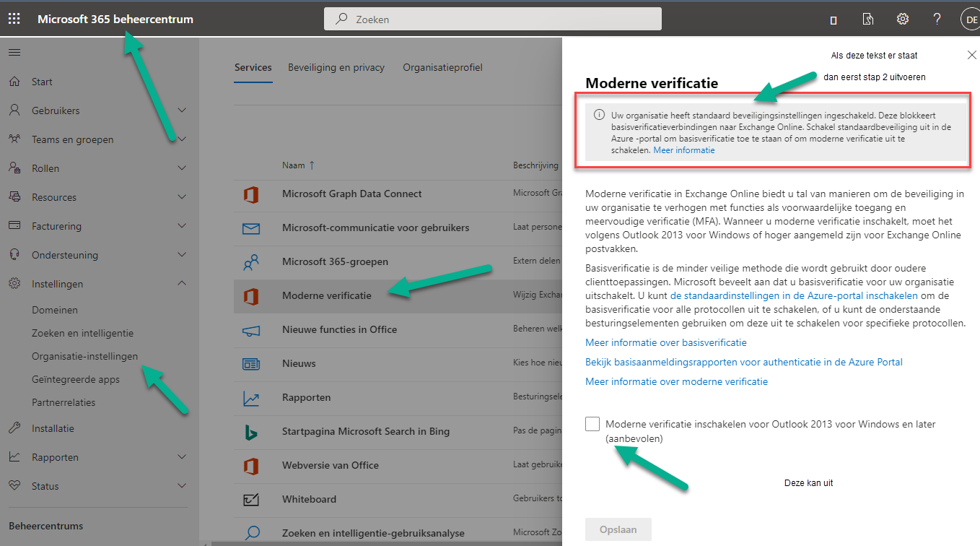Switch to the Organisatieprofiel tab
This screenshot has width=980, height=546.
(442, 67)
